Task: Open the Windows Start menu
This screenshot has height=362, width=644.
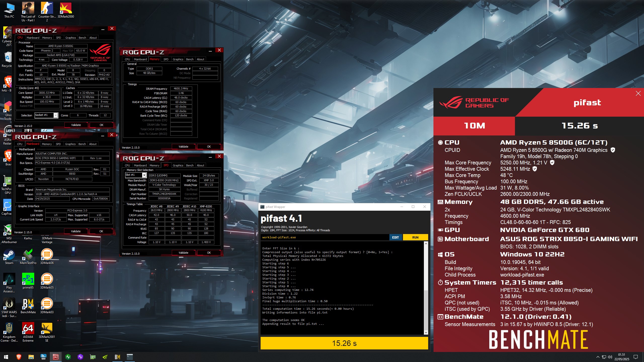Action: coord(6,357)
